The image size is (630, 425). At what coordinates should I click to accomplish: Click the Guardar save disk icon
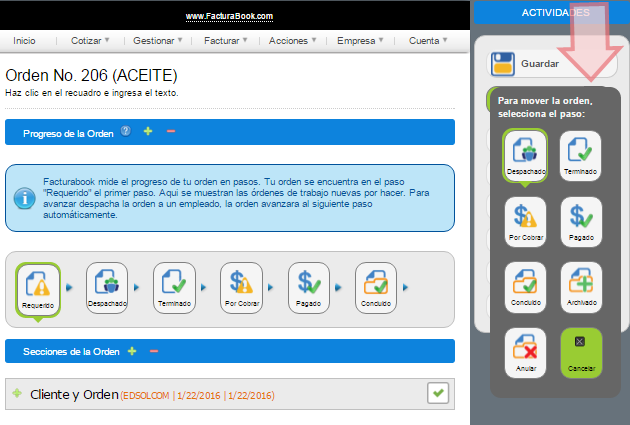click(503, 64)
